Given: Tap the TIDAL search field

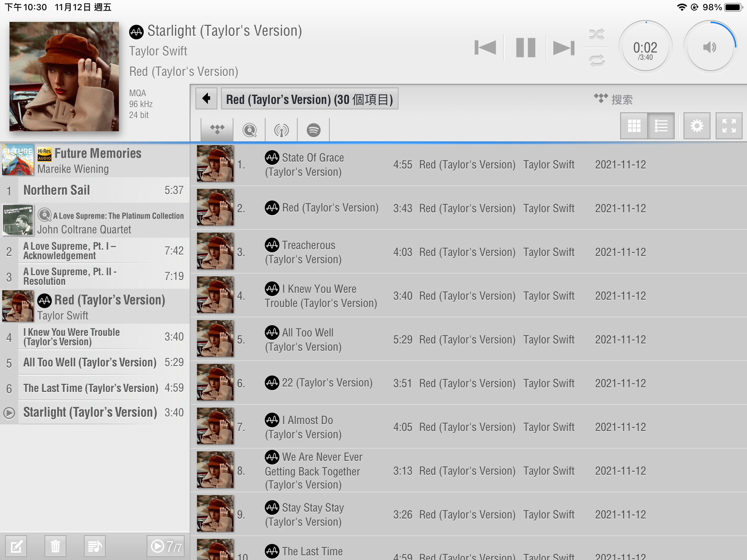Looking at the screenshot, I should (622, 100).
